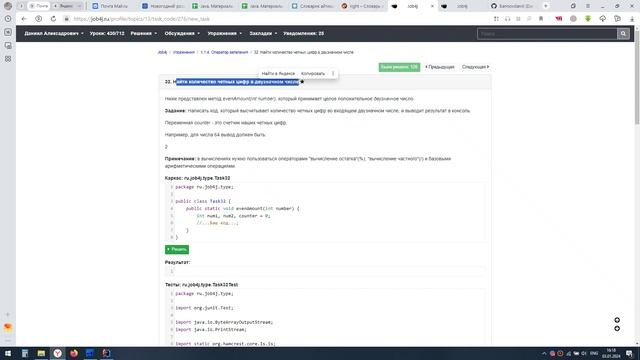Open Yandex Browser from the taskbar
Image resolution: width=640 pixels, height=360 pixels.
pyautogui.click(x=58, y=353)
